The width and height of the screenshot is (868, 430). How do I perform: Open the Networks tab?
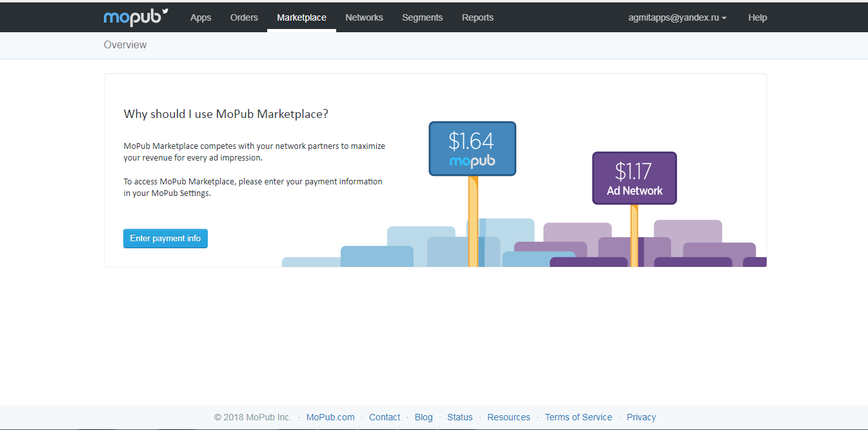click(364, 17)
